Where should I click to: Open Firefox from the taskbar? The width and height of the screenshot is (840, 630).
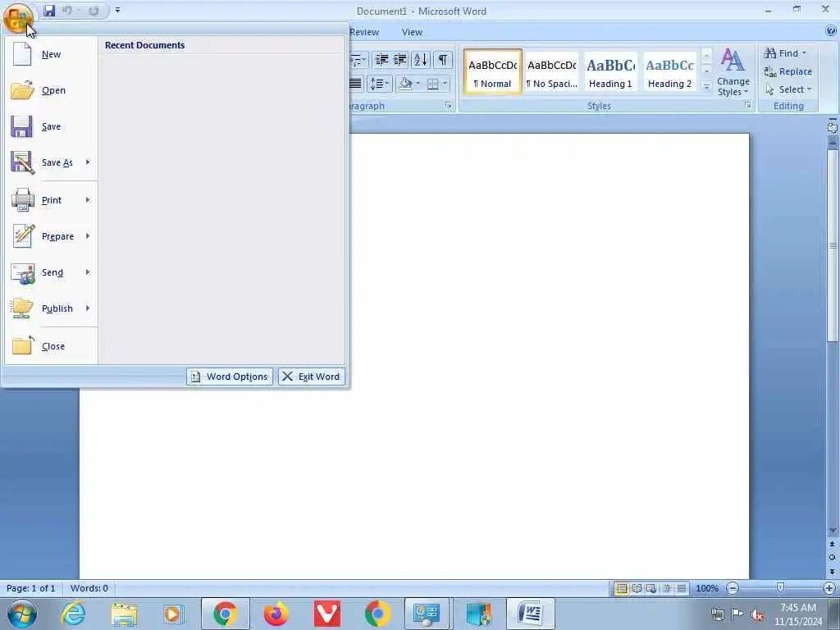point(276,614)
